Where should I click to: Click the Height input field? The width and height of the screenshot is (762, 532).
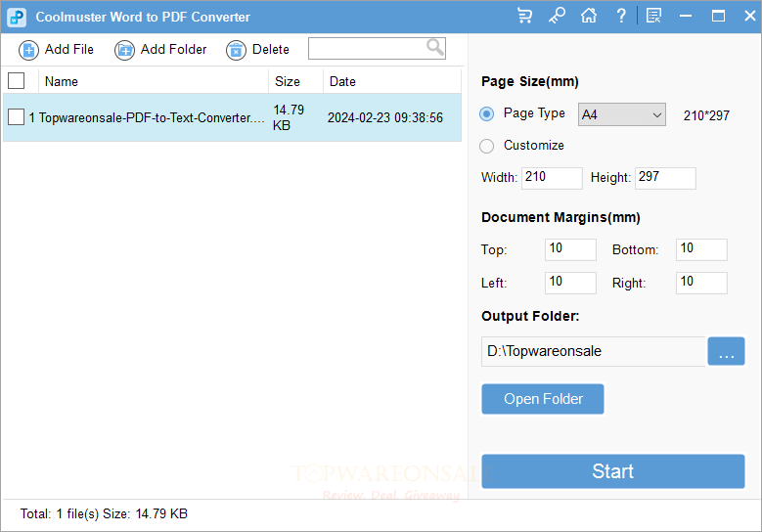[665, 178]
